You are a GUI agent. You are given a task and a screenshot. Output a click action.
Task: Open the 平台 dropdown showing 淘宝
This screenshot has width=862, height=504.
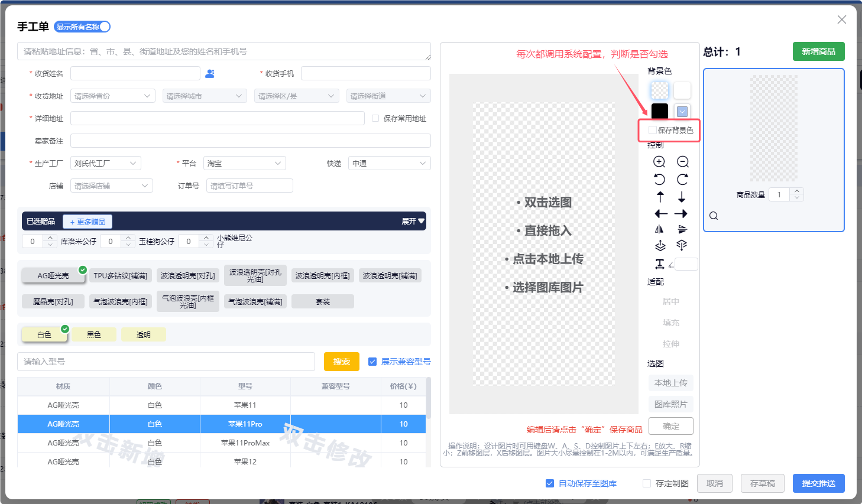pos(245,163)
